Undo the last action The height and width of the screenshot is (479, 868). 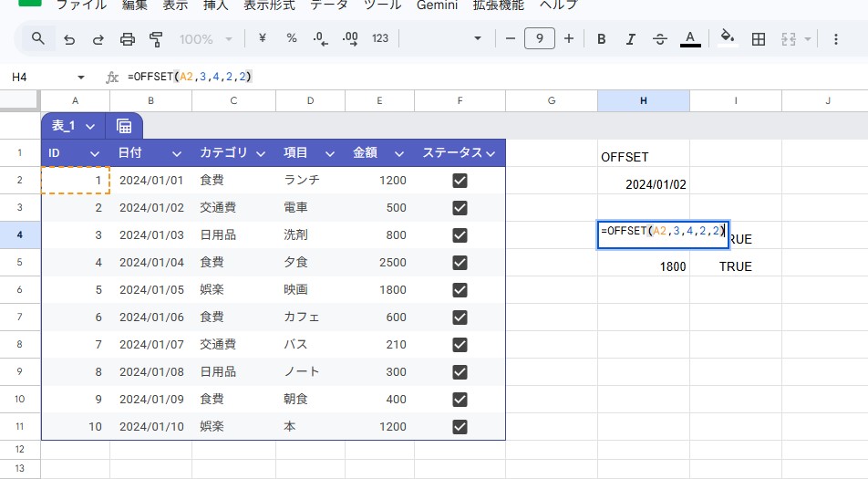pos(69,38)
